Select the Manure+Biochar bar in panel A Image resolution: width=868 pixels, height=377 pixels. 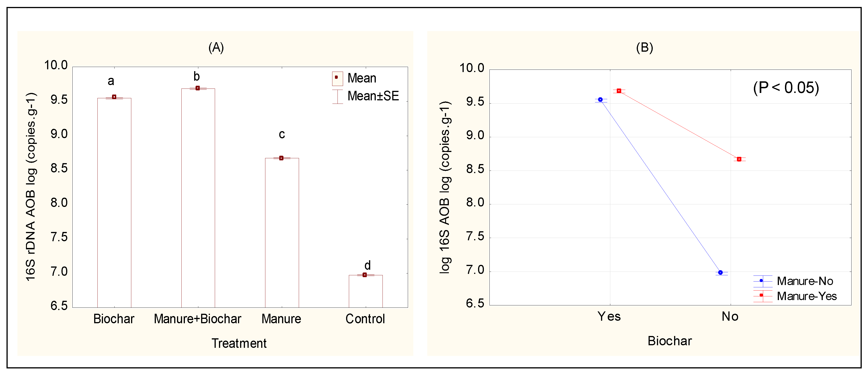pyautogui.click(x=198, y=199)
